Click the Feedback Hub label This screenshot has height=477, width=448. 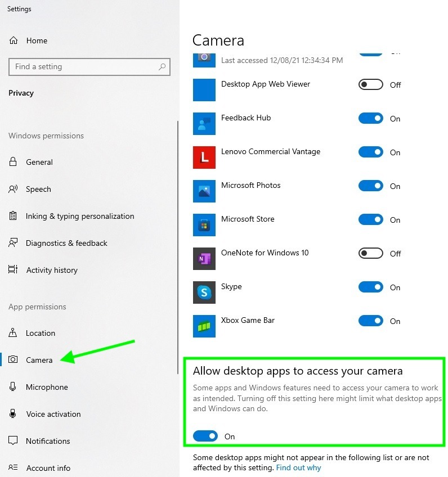(x=246, y=118)
